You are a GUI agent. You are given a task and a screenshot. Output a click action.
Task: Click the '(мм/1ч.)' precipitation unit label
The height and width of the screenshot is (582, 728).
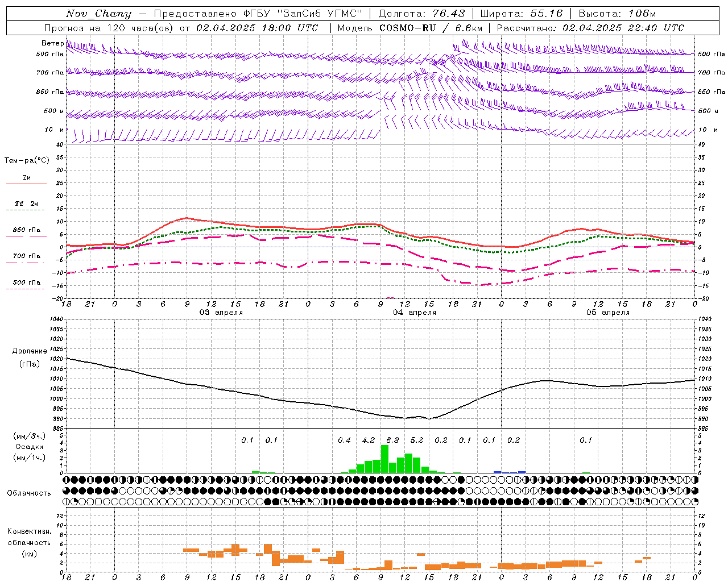[x=30, y=458]
